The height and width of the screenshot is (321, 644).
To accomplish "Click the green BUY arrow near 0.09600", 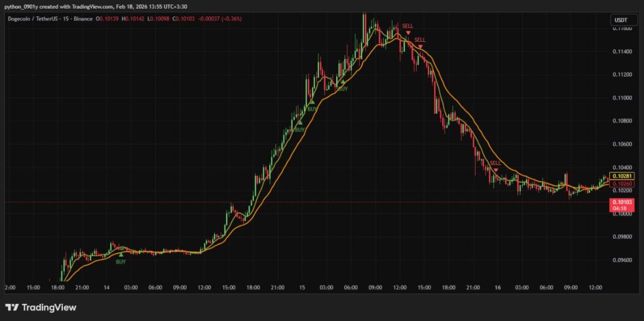I will point(121,254).
